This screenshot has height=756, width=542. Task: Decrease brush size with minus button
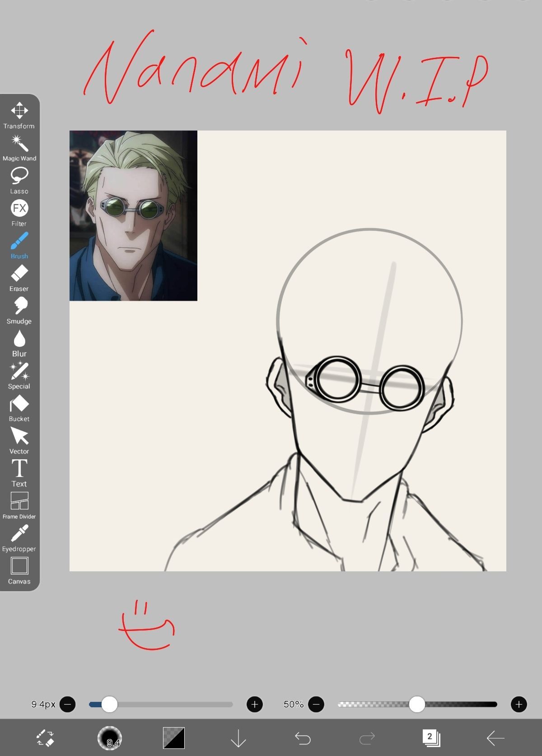68,704
